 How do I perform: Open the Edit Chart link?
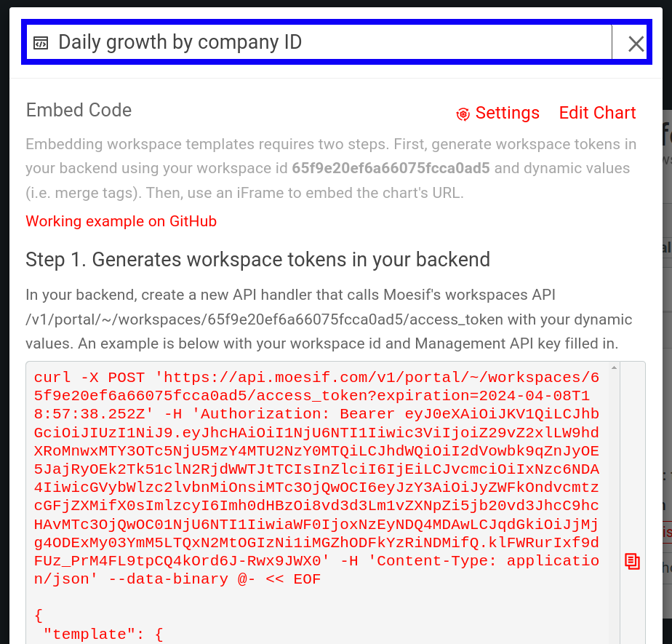pos(597,113)
